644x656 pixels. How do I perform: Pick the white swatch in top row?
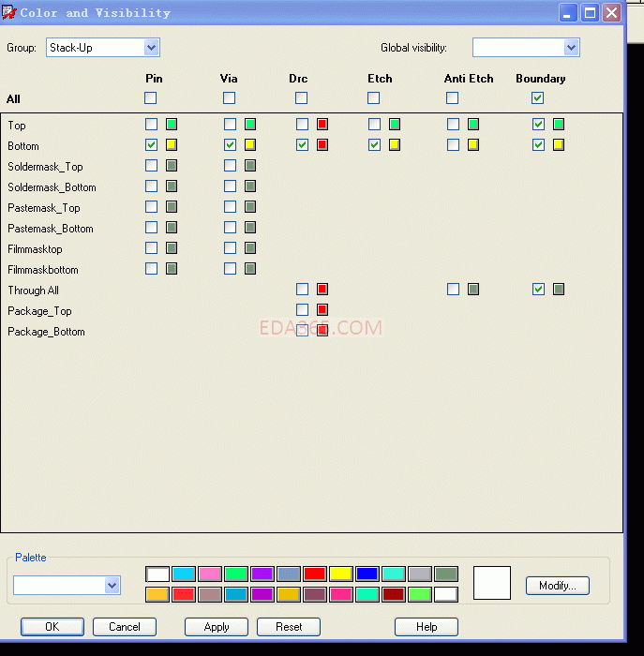157,574
